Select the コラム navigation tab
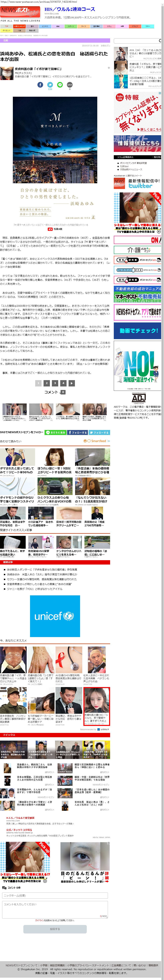Image resolution: width=164 pixels, height=980 pixels. coord(109,26)
